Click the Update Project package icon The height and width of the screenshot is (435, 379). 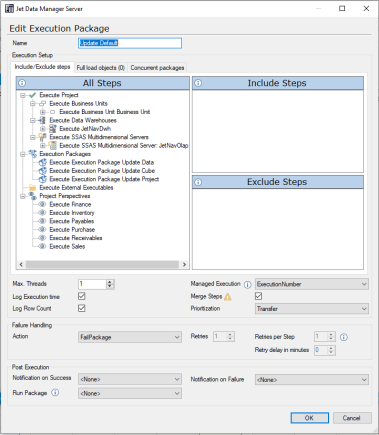(42, 179)
